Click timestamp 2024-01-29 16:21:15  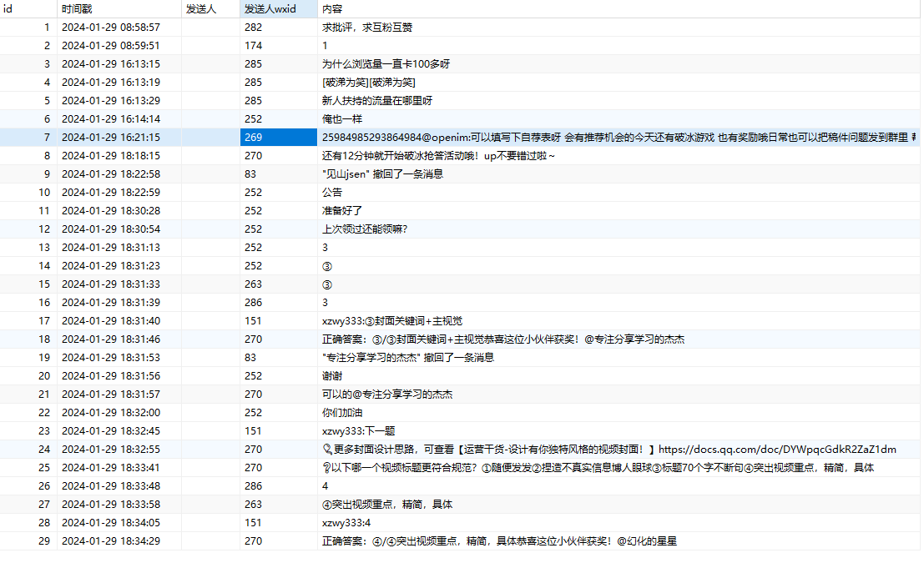(x=119, y=138)
